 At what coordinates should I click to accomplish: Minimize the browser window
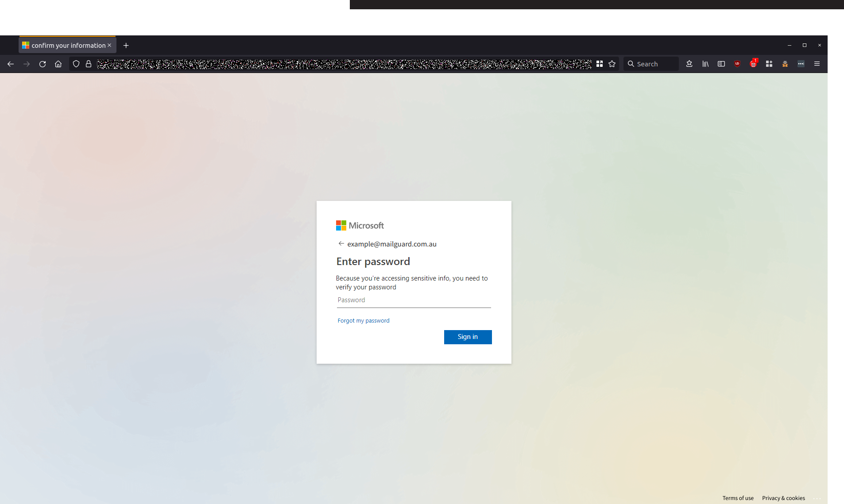[x=789, y=46]
